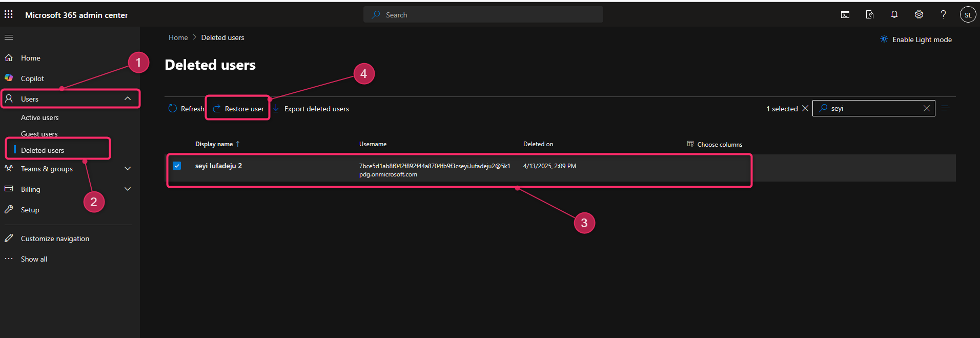980x338 pixels.
Task: Click the Teams & groups icon
Action: [9, 168]
